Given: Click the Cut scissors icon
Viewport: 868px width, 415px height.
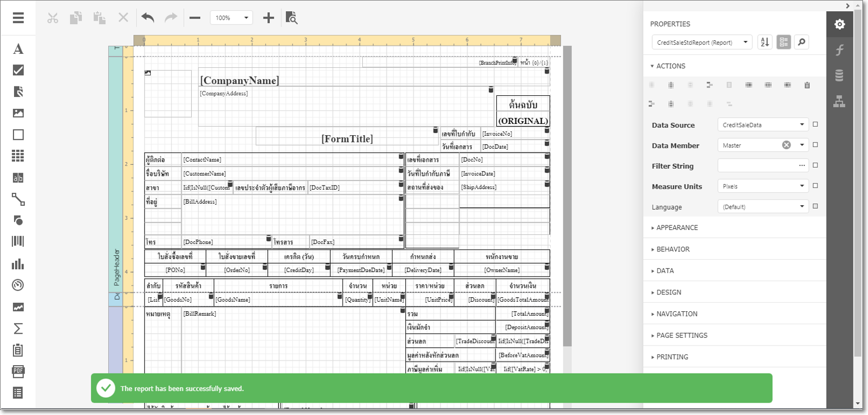Looking at the screenshot, I should (53, 18).
